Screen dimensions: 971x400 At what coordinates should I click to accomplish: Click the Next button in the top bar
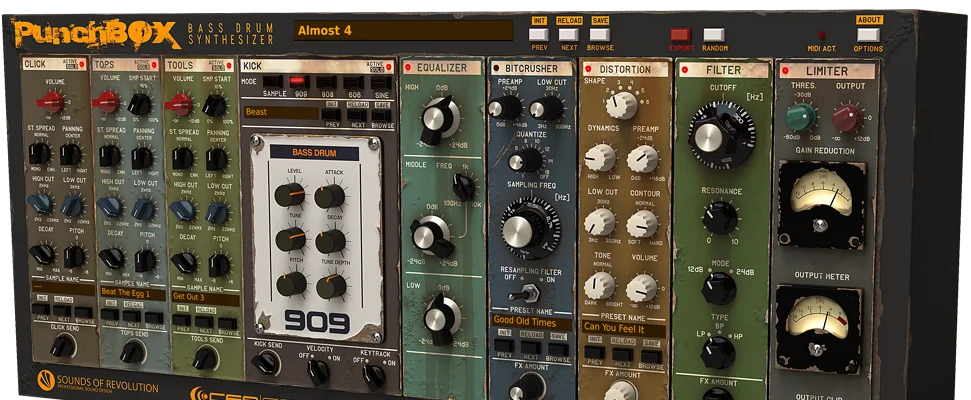pos(569,35)
